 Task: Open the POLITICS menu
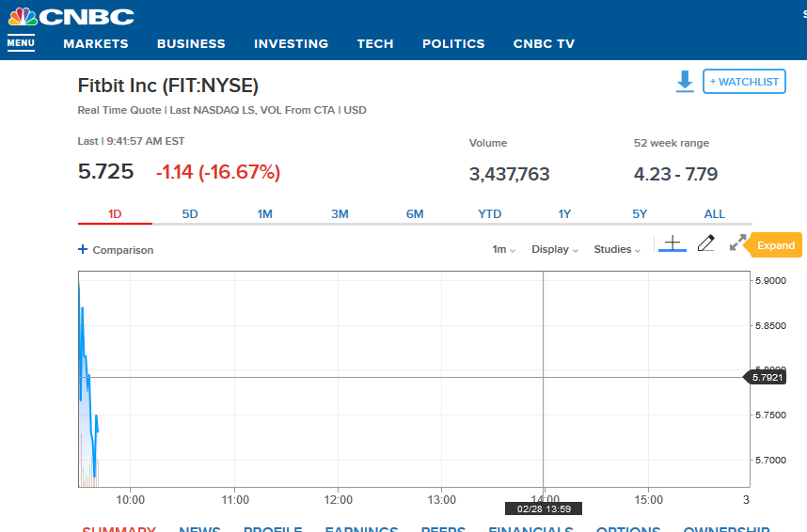pyautogui.click(x=453, y=44)
